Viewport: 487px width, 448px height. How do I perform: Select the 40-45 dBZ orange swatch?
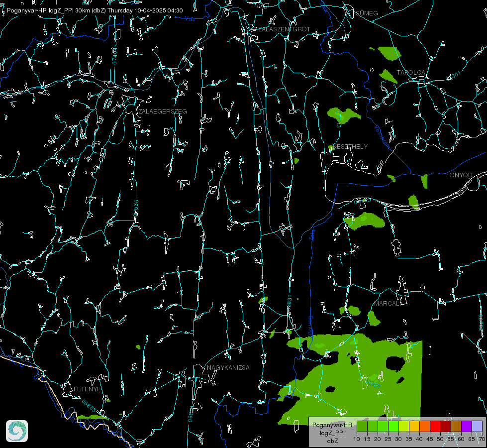425,427
